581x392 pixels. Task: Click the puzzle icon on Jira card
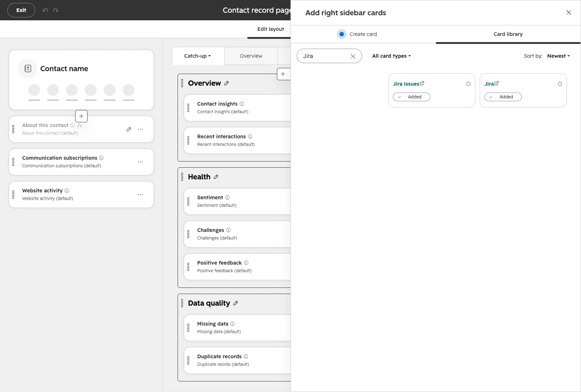coord(560,84)
